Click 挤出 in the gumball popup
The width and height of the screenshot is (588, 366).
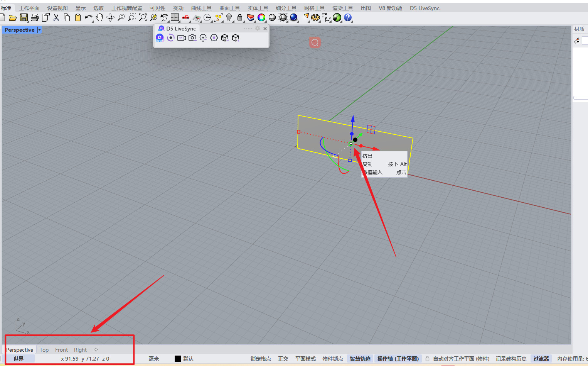coord(367,156)
